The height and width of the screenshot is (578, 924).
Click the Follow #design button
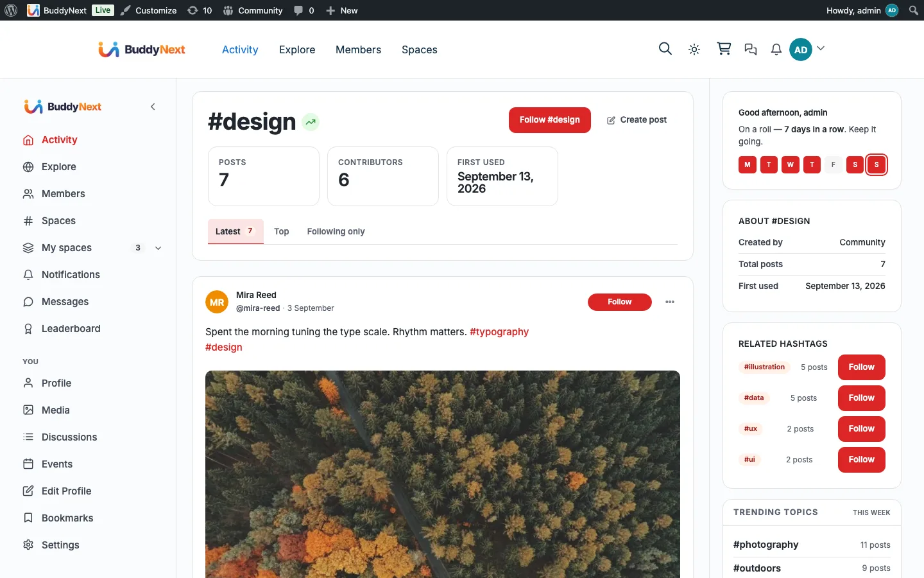(550, 120)
